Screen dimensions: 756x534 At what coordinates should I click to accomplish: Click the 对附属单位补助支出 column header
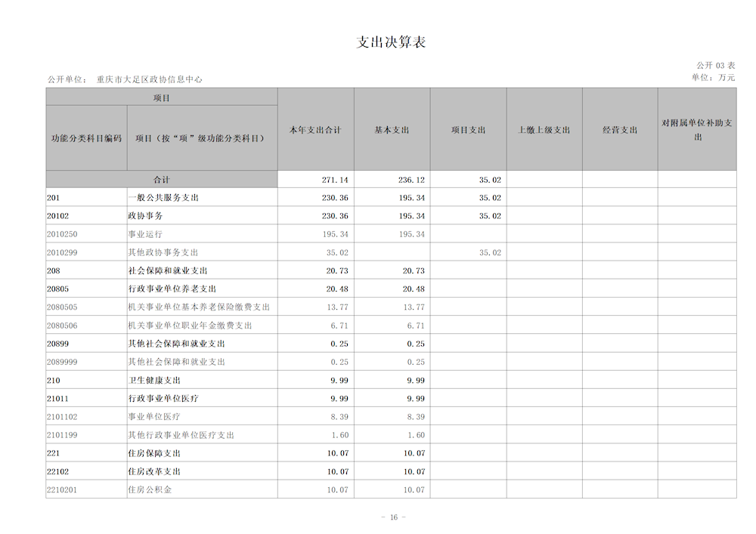pyautogui.click(x=697, y=130)
